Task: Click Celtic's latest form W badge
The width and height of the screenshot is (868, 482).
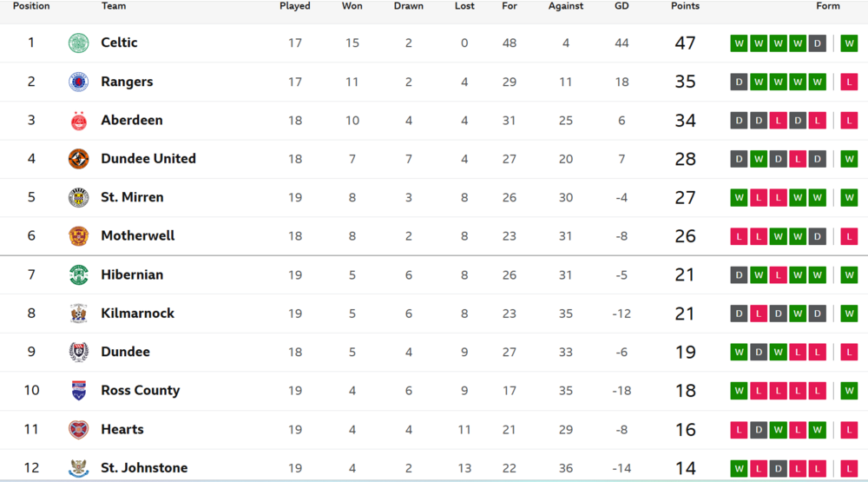Action: click(x=849, y=43)
